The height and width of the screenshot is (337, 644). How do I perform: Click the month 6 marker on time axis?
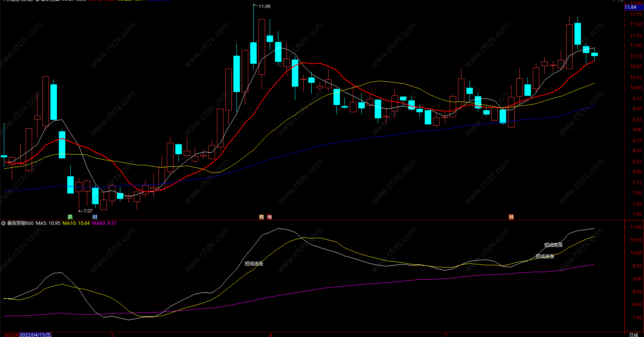[271, 335]
